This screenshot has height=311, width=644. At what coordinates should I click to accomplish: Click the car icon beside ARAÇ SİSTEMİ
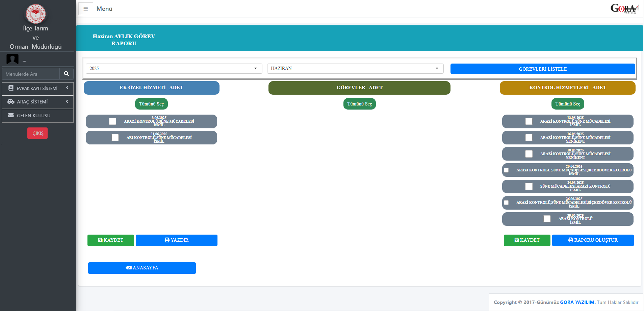click(11, 102)
